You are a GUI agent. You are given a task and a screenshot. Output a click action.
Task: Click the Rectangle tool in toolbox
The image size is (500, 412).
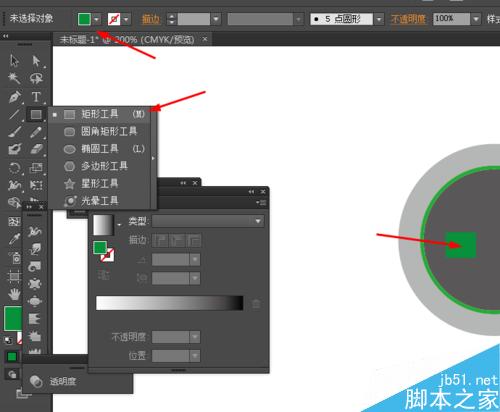(36, 114)
